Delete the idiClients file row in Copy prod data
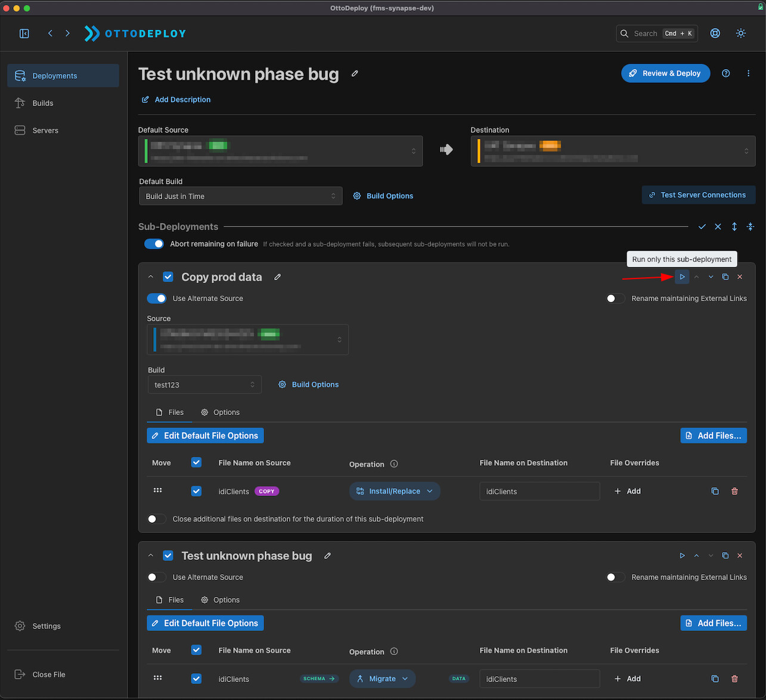This screenshot has width=766, height=700. point(734,491)
